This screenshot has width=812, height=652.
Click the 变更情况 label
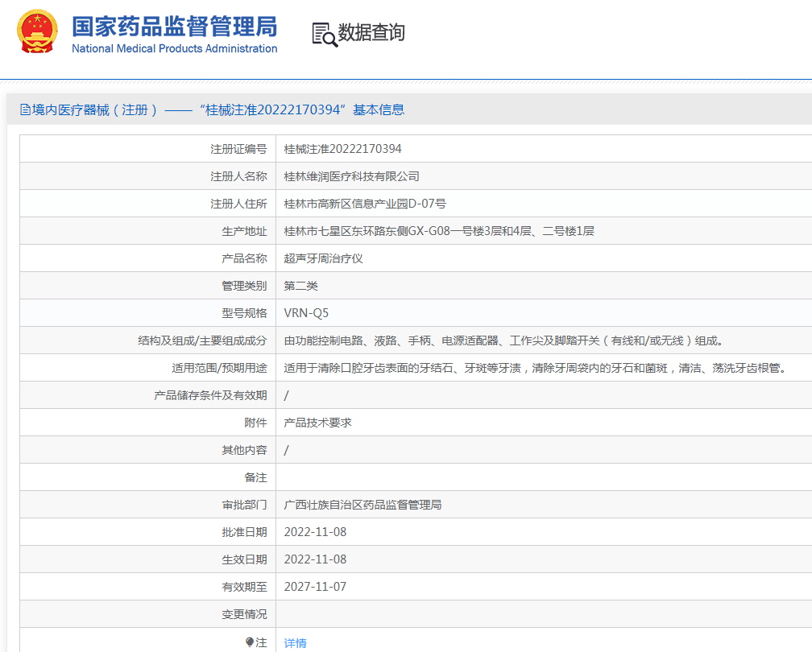coord(244,614)
